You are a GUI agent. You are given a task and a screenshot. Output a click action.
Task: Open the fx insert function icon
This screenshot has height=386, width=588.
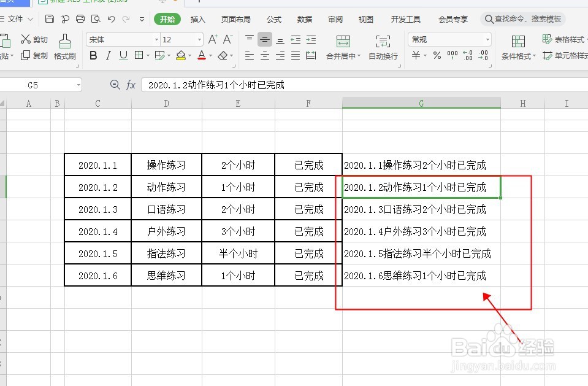[x=131, y=85]
